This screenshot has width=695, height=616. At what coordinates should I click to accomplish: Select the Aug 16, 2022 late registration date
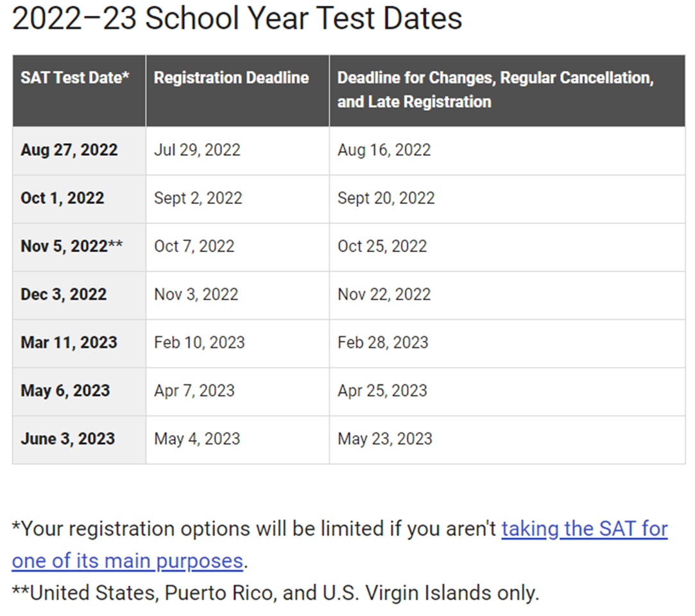coord(384,150)
